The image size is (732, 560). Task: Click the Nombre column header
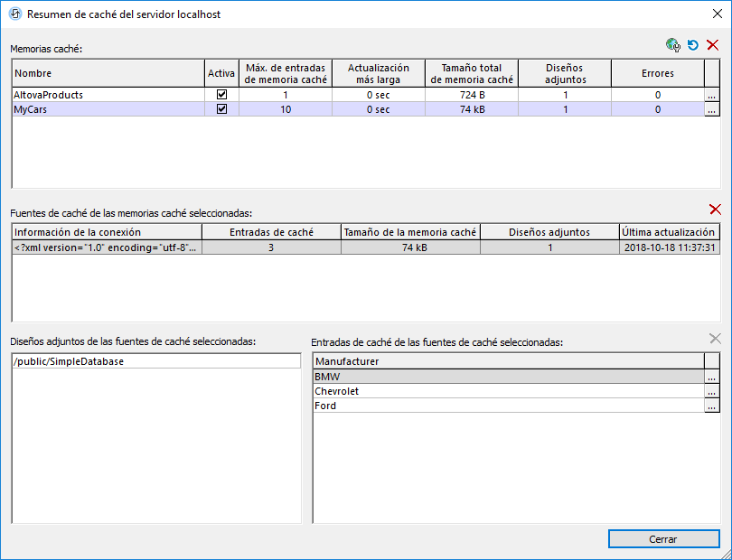(108, 74)
